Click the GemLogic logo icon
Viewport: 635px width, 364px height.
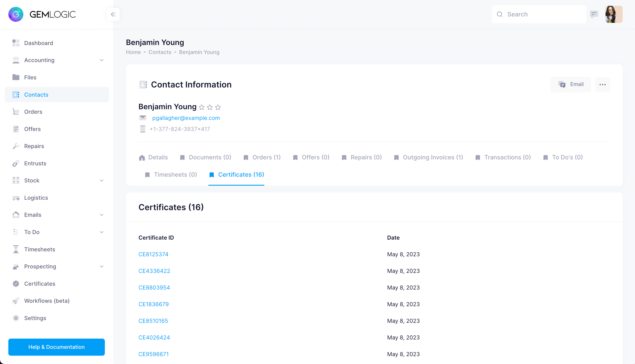(x=16, y=14)
